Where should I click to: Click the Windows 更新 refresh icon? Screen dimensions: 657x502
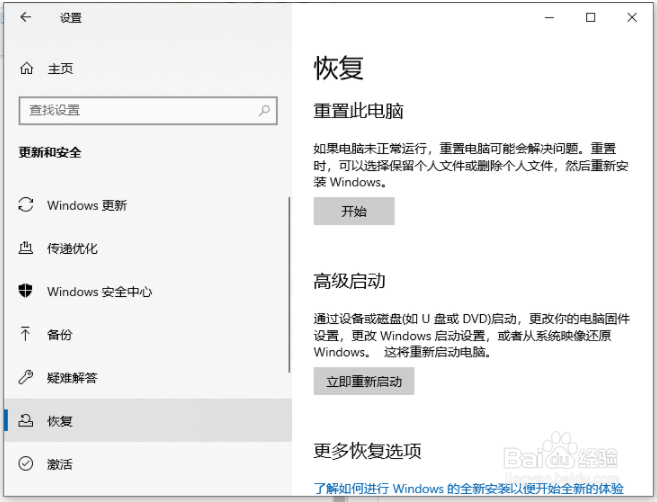pyautogui.click(x=26, y=204)
